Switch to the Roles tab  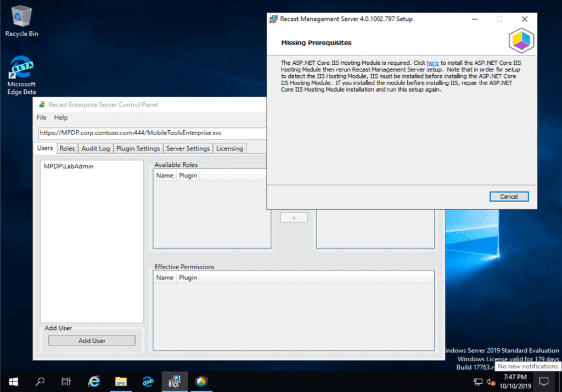(67, 148)
